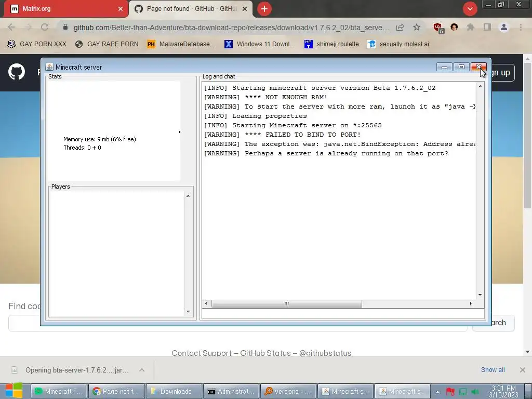Click the 'Memory use: 9 mb (6% free)' text
Screen dimensions: 532x399
pyautogui.click(x=99, y=139)
